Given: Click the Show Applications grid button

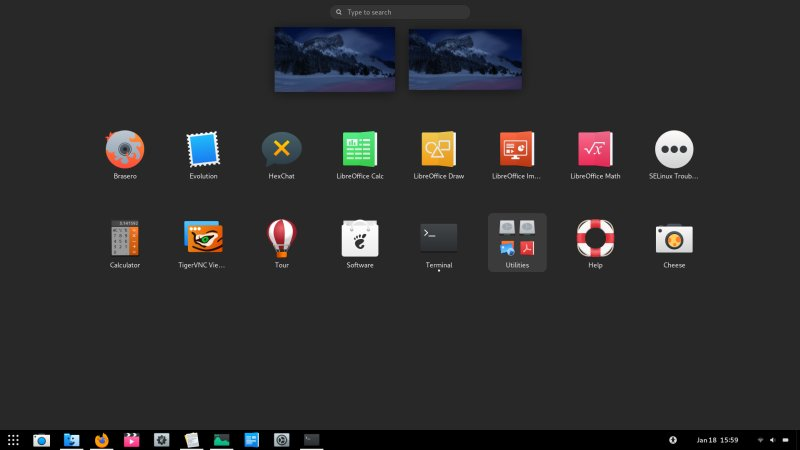Looking at the screenshot, I should (13, 440).
